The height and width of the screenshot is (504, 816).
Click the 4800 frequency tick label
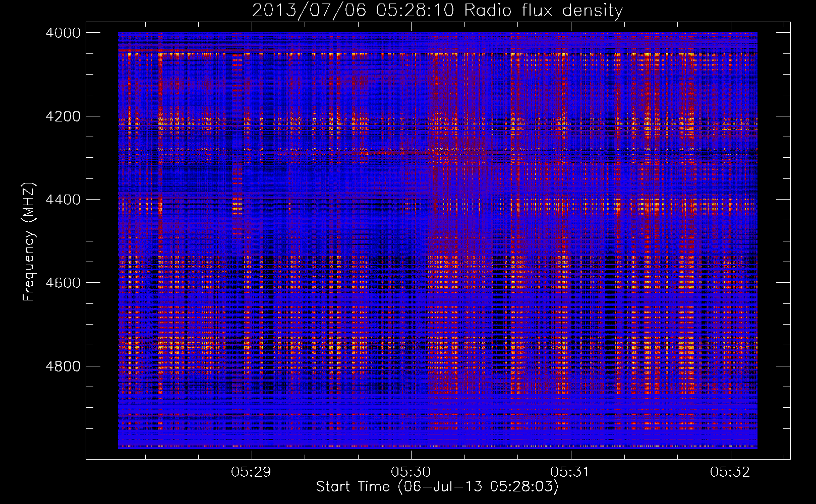(63, 366)
